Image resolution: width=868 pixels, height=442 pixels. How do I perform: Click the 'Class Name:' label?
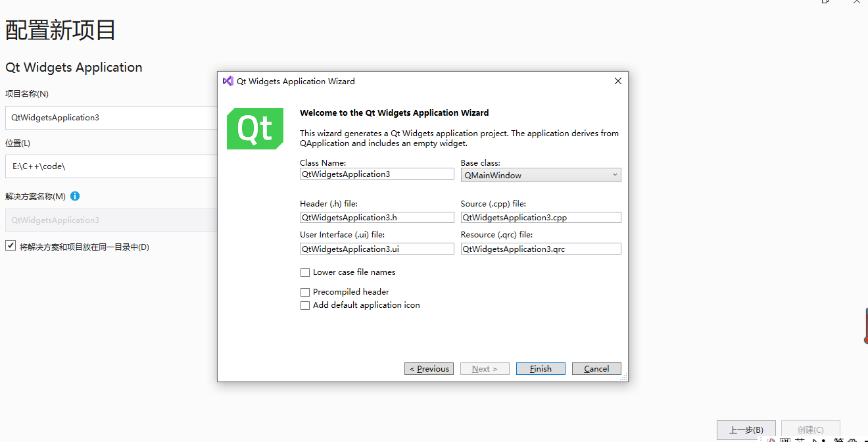[x=323, y=162]
